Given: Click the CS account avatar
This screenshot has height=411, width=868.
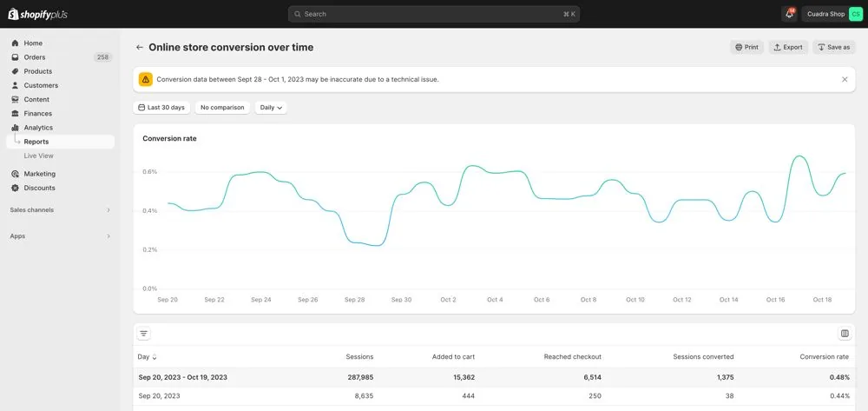Looking at the screenshot, I should 856,14.
